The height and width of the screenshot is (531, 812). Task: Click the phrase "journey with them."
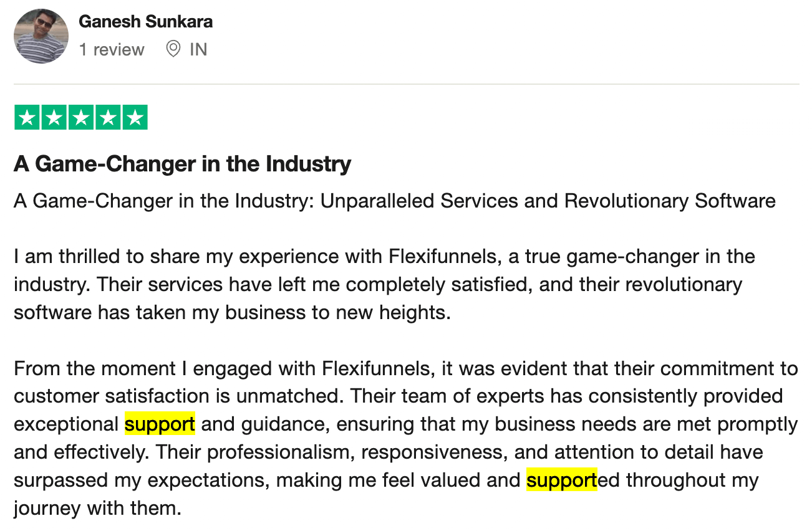coord(97,509)
